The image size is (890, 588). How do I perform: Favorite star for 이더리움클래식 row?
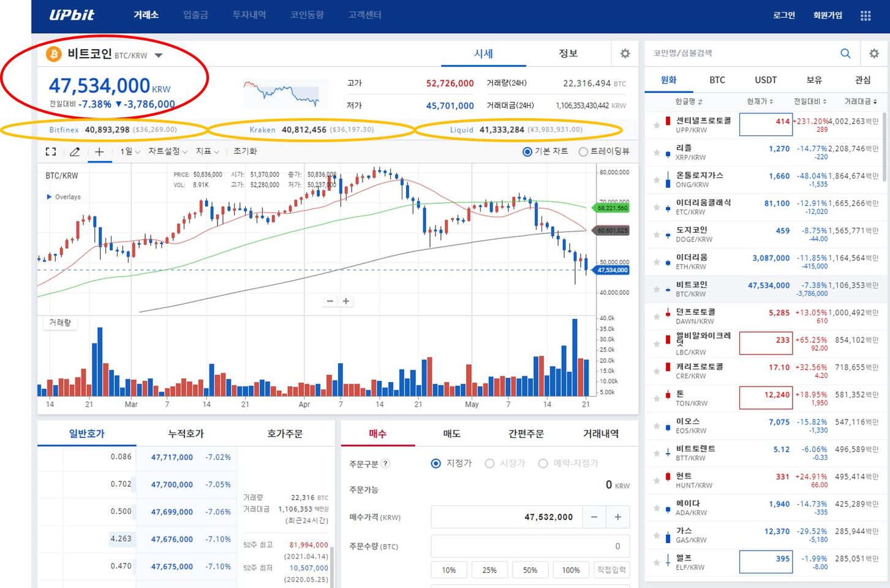click(x=657, y=207)
